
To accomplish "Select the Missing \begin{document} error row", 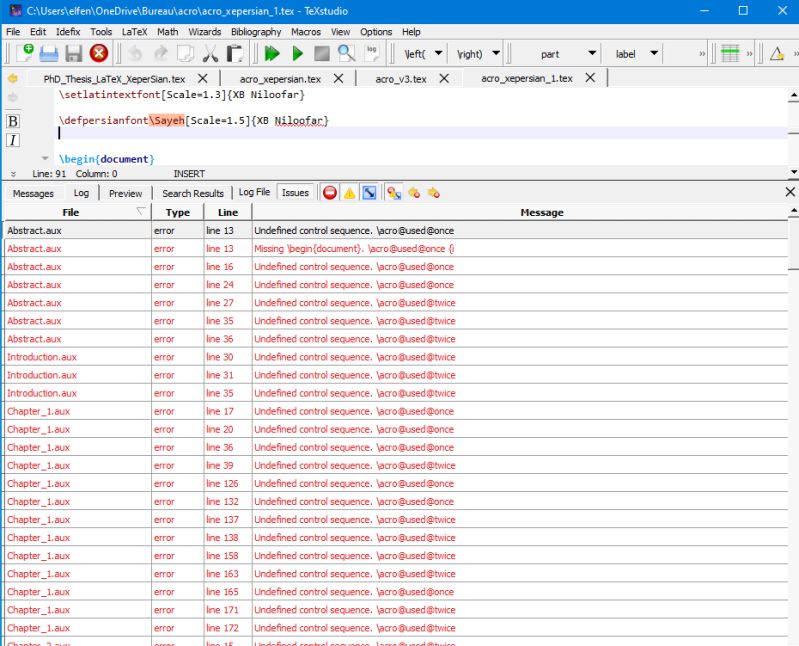I will click(396, 249).
